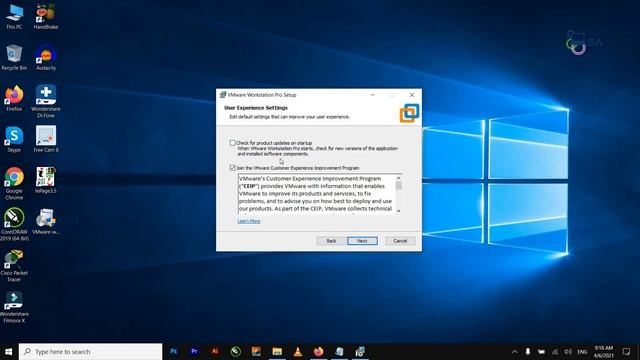Show hidden system tray icons
640x360 pixels.
pos(515,351)
